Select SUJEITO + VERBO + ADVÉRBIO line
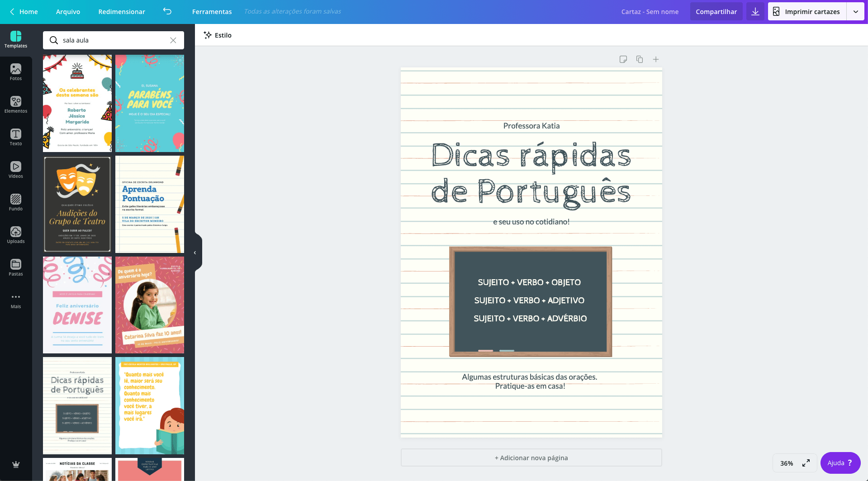This screenshot has height=481, width=868. (530, 319)
